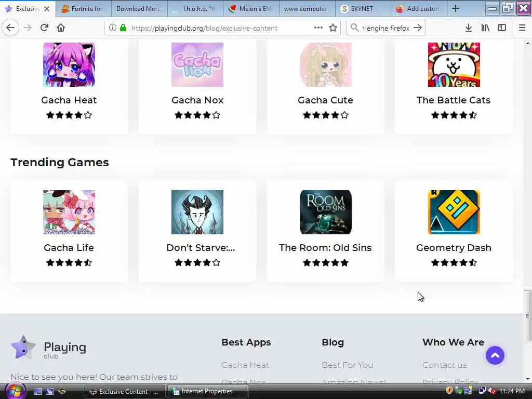Viewport: 532px width, 399px height.
Task: Click the search magnifier icon
Action: 354,28
